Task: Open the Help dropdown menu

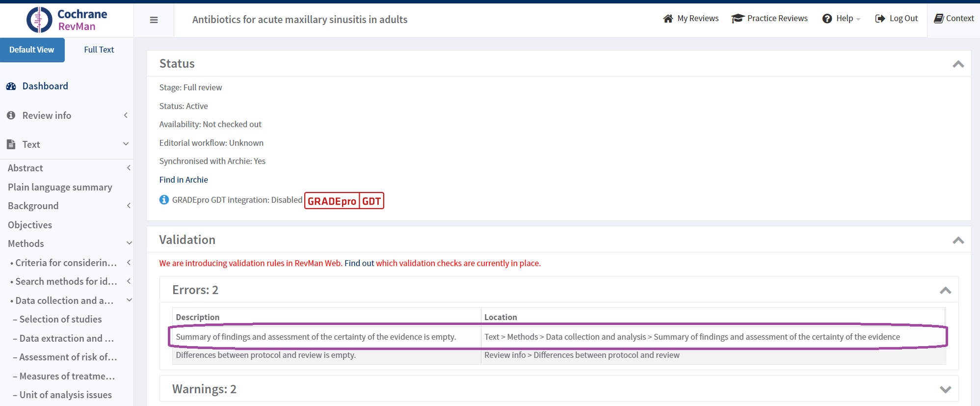Action: coord(841,19)
